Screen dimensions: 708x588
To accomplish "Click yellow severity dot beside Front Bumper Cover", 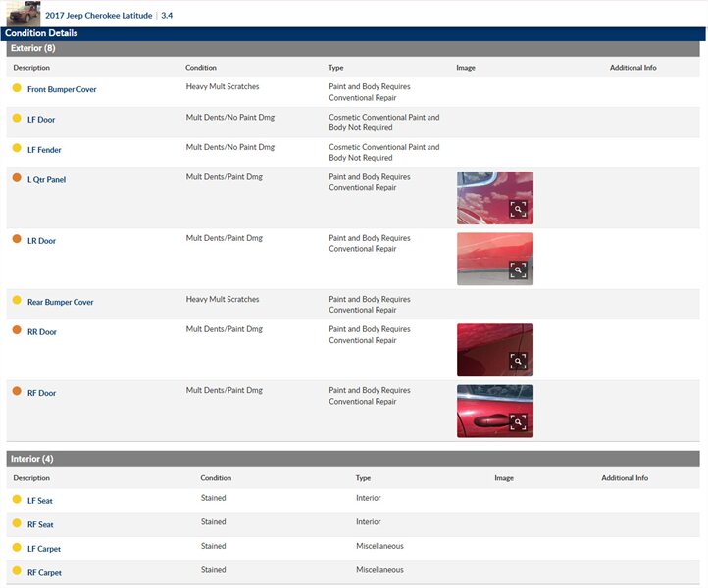I will coord(17,89).
